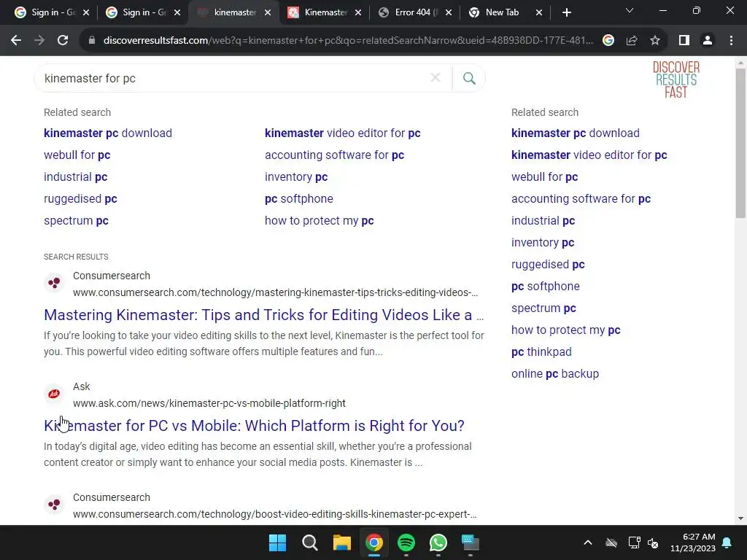Open left 'spectrum pc' link
Viewport: 747px width, 560px height.
tap(76, 220)
